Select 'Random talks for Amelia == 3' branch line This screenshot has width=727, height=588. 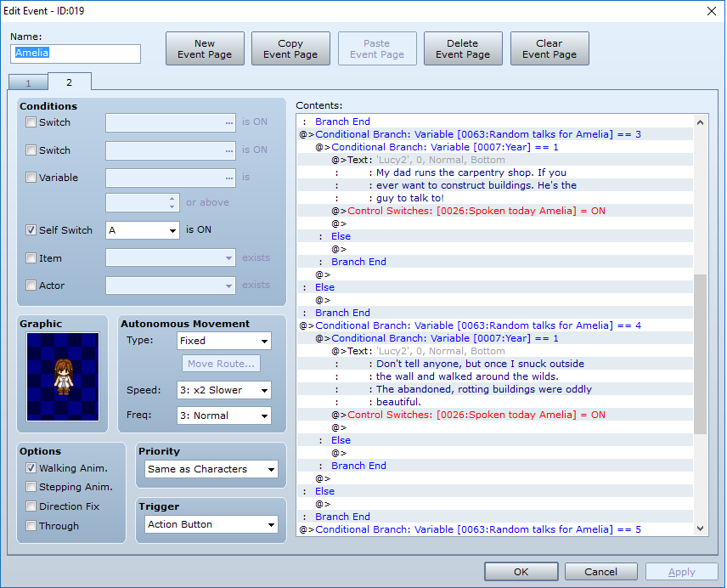[496, 134]
